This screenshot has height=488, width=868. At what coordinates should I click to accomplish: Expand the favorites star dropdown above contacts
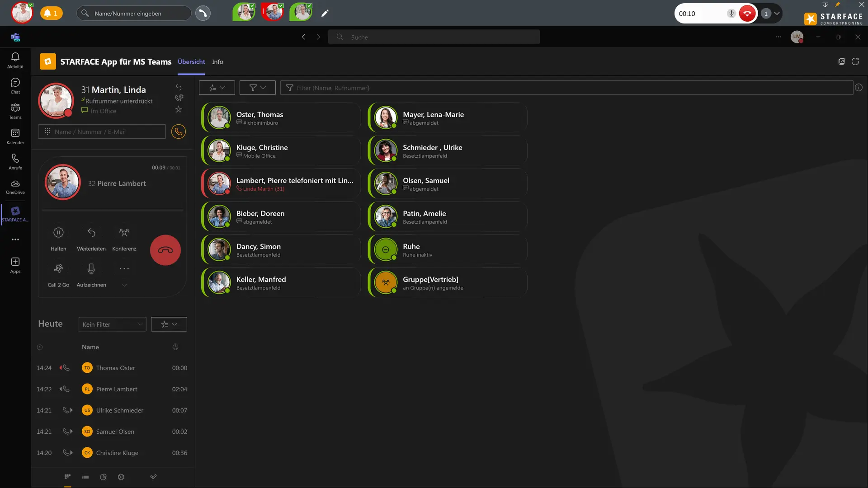[217, 88]
